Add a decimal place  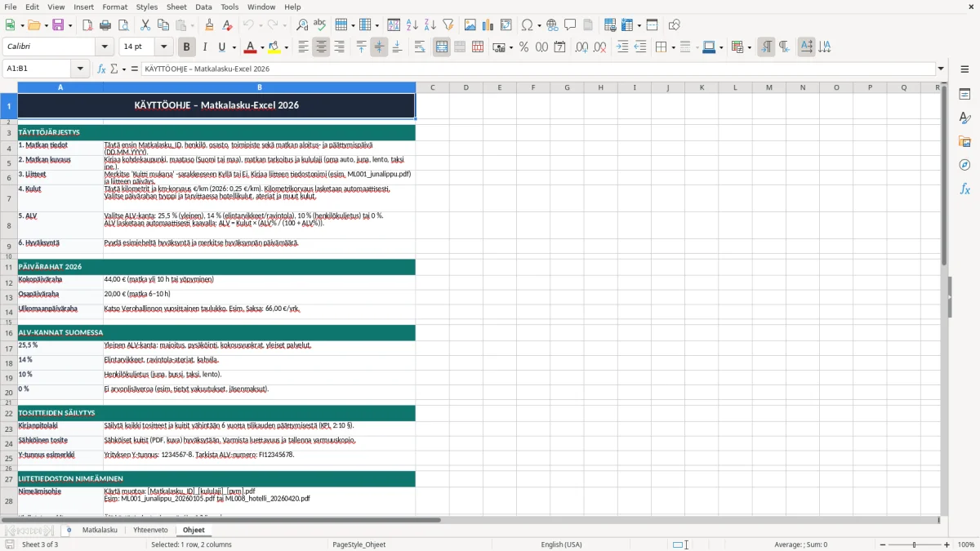click(582, 47)
